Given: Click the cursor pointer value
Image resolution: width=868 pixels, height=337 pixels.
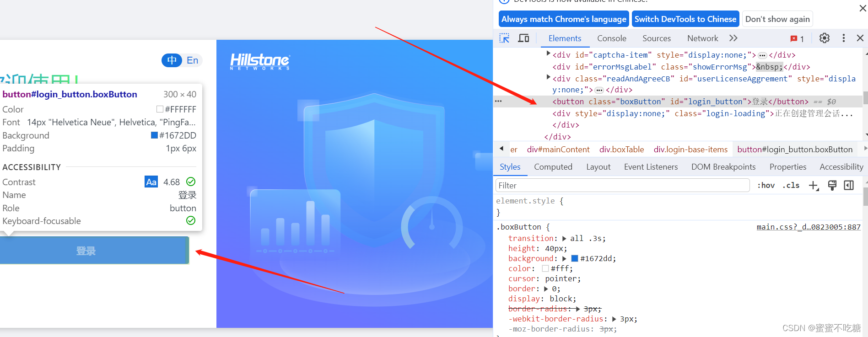Looking at the screenshot, I should (562, 279).
